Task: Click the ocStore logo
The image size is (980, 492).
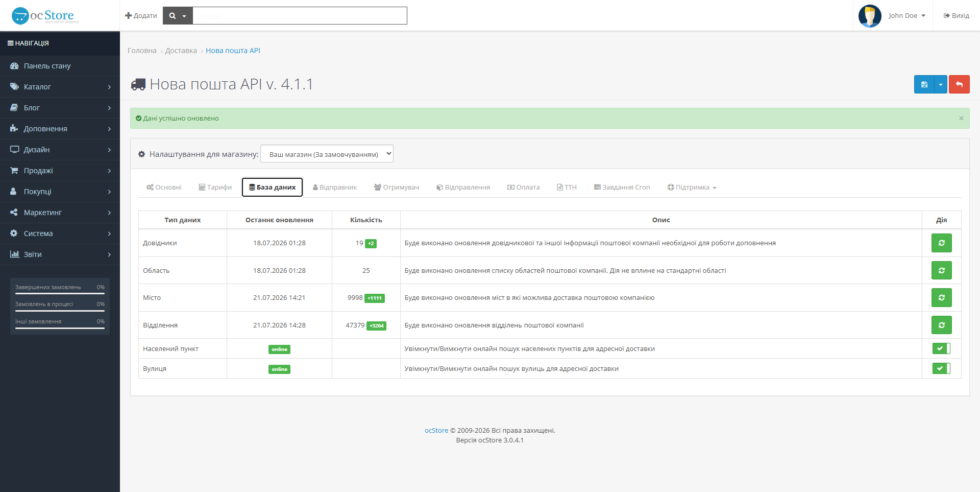Action: point(45,16)
